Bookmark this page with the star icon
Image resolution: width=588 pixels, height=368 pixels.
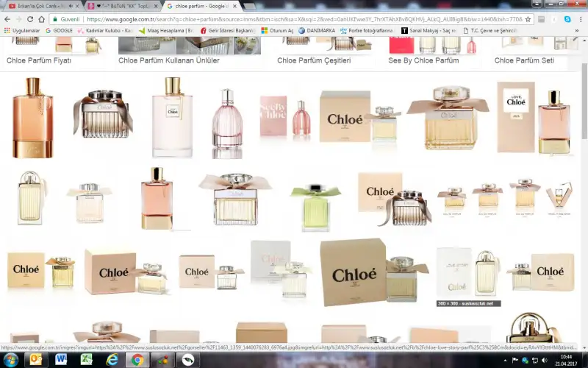pyautogui.click(x=528, y=19)
